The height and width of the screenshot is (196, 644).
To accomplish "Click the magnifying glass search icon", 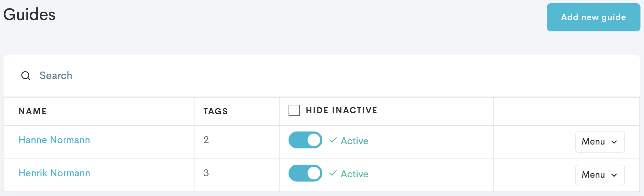I will (x=26, y=75).
